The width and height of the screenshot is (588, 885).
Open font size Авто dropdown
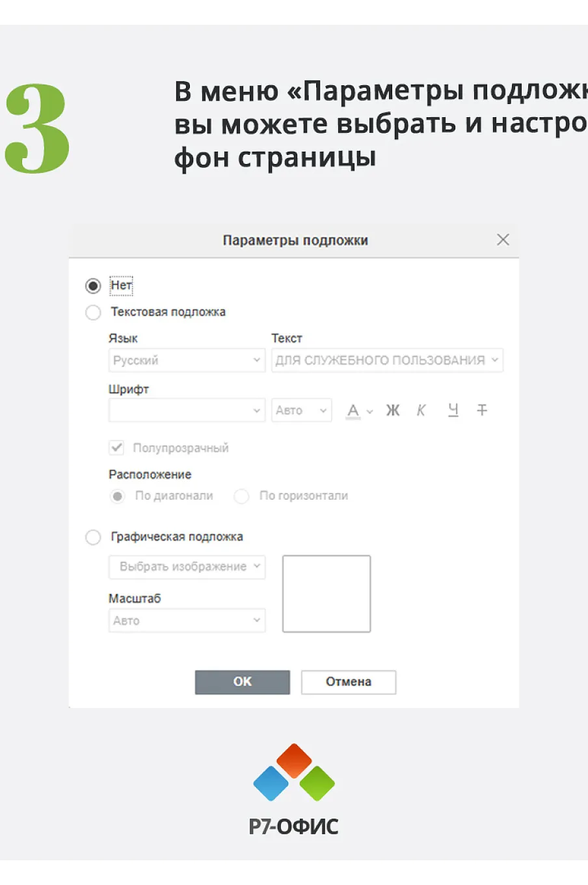(x=302, y=410)
